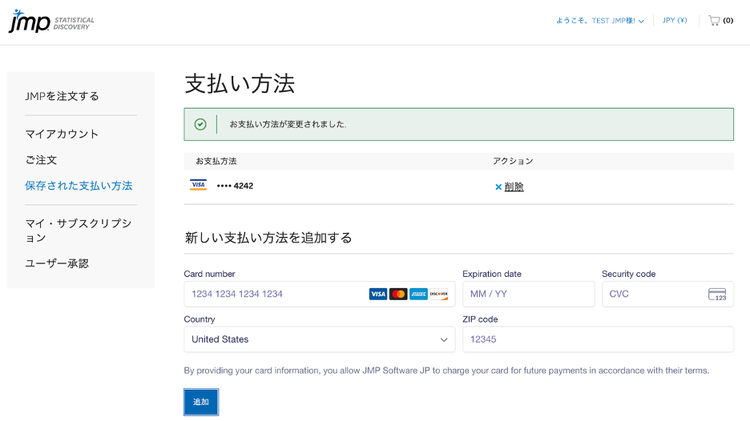The height and width of the screenshot is (421, 750).
Task: Click the Expiration date MM / YY field
Action: (527, 294)
